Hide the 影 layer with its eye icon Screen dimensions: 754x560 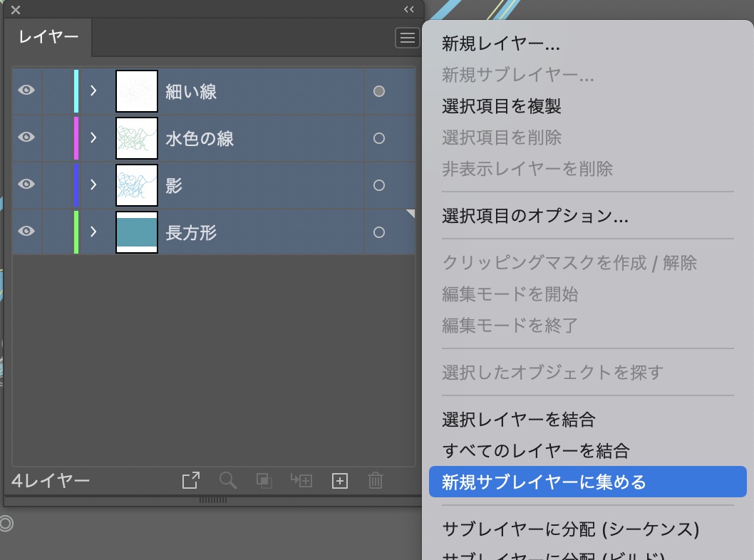(26, 185)
